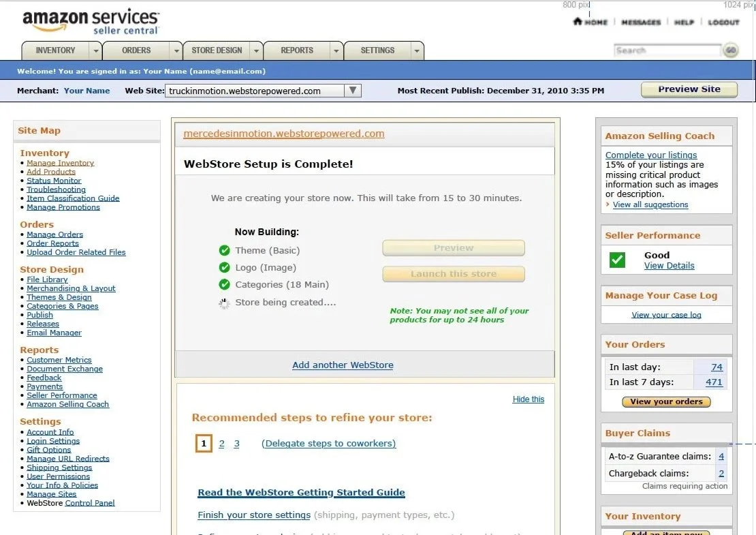Open Add Products in Site Map
Screen dimensions: 756x535
point(51,172)
